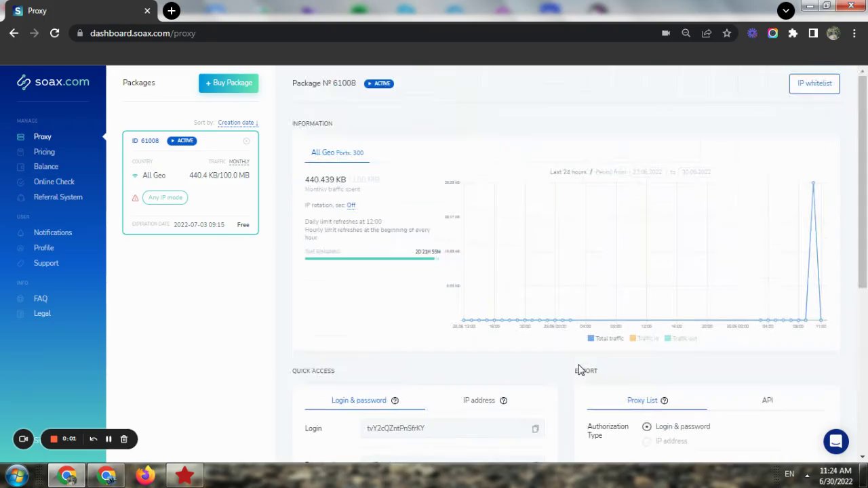Screen dimensions: 868x488
Task: Click the Balance sidebar icon
Action: (x=20, y=167)
